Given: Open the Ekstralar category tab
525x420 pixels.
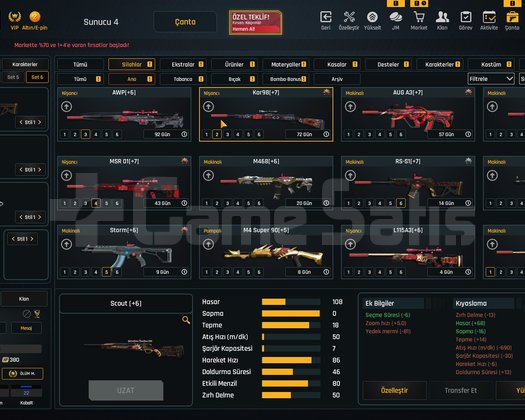Looking at the screenshot, I should point(183,64).
